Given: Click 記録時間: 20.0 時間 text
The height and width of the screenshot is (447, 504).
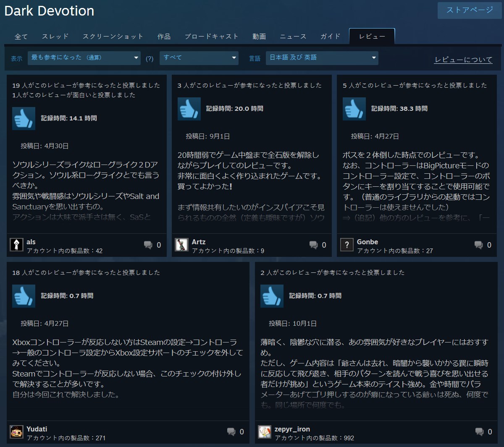Looking at the screenshot, I should [235, 109].
